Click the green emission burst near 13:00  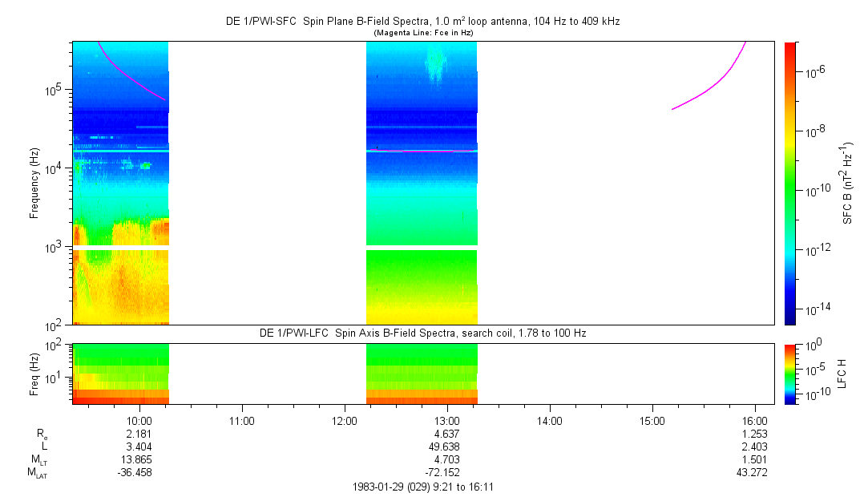[x=435, y=64]
